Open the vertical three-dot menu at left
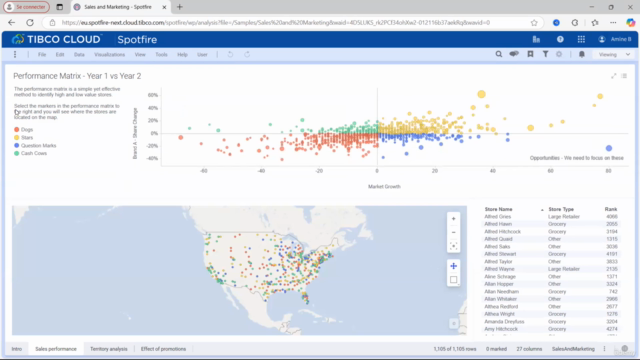Screen dimensions: 640x360 (15, 54)
